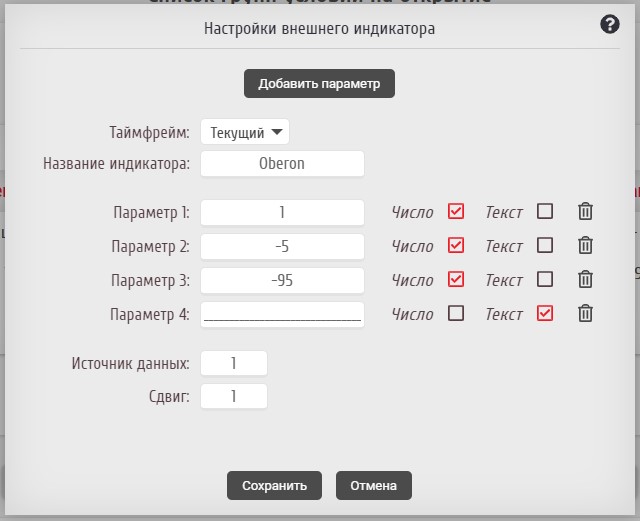This screenshot has width=640, height=521.
Task: Uncheck Текст checkbox for Параметр 4
Action: point(545,314)
